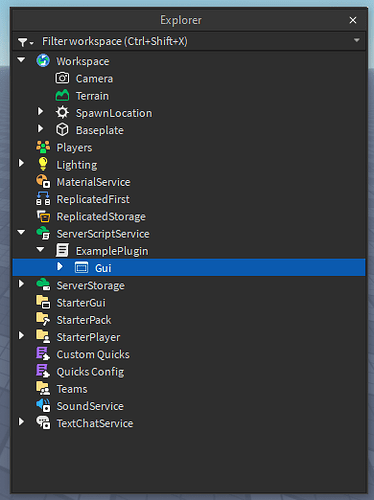Click the Filter workspace search field
The height and width of the screenshot is (500, 374).
point(189,41)
